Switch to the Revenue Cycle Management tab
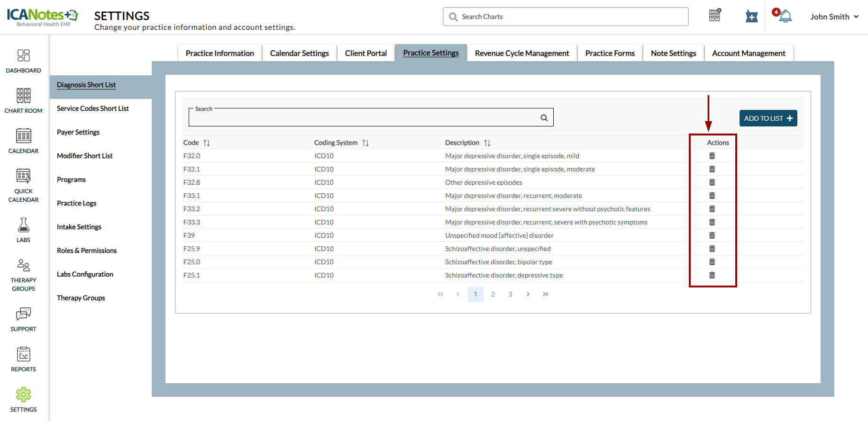This screenshot has height=421, width=868. point(521,54)
